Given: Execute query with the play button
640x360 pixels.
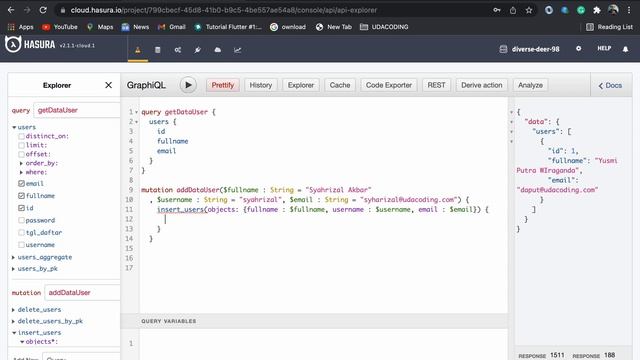Looking at the screenshot, I should click(188, 85).
